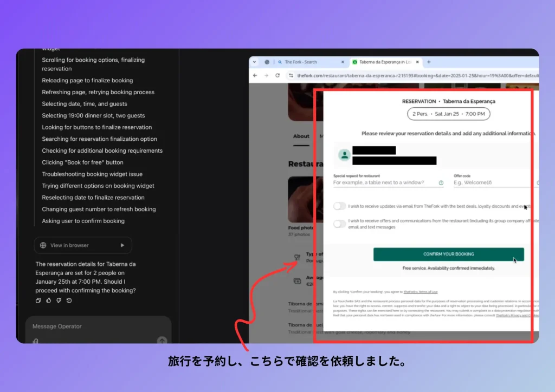Click step "Asking user to confirm booking"
Viewport: 555px width, 392px height.
(x=83, y=221)
